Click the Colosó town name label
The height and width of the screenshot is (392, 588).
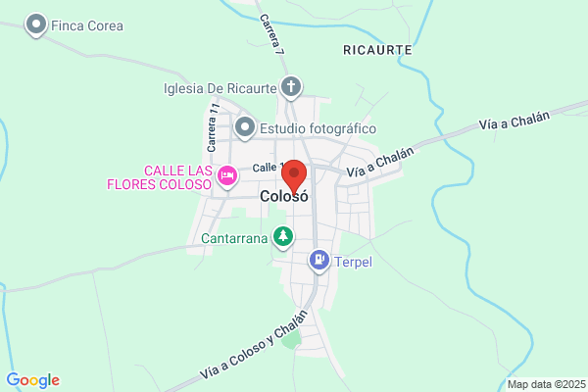coord(284,196)
